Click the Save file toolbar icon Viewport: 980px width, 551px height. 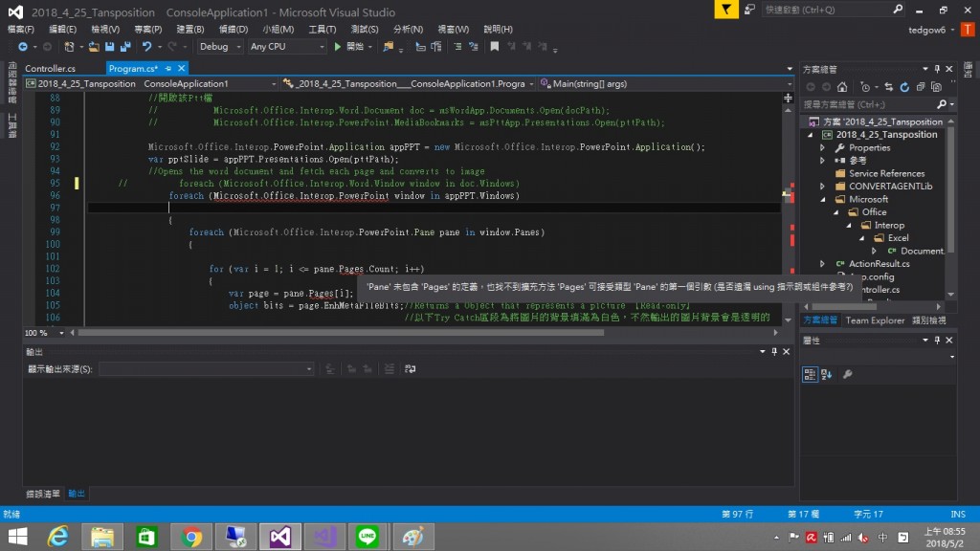click(x=109, y=46)
